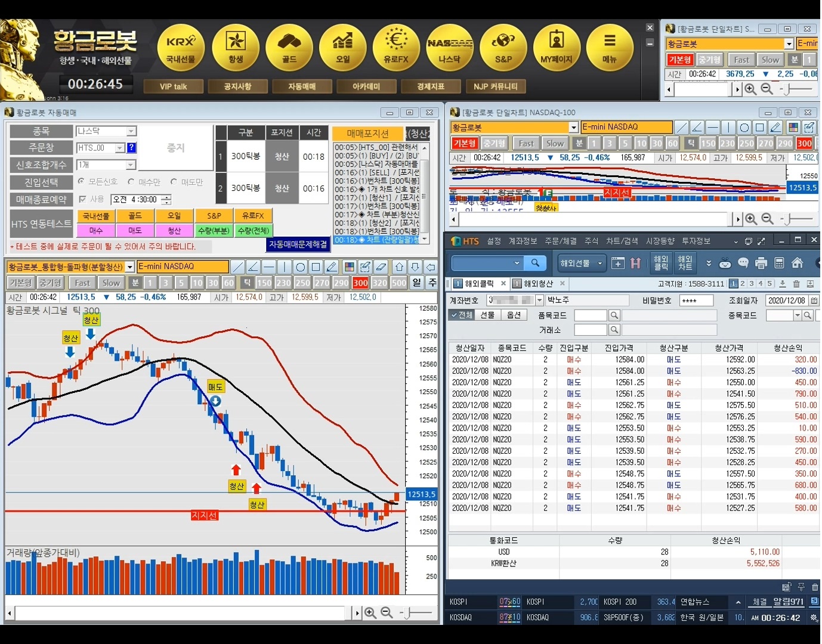Expand the 주문창 HTS_00 dropdown
The image size is (822, 644).
click(120, 148)
